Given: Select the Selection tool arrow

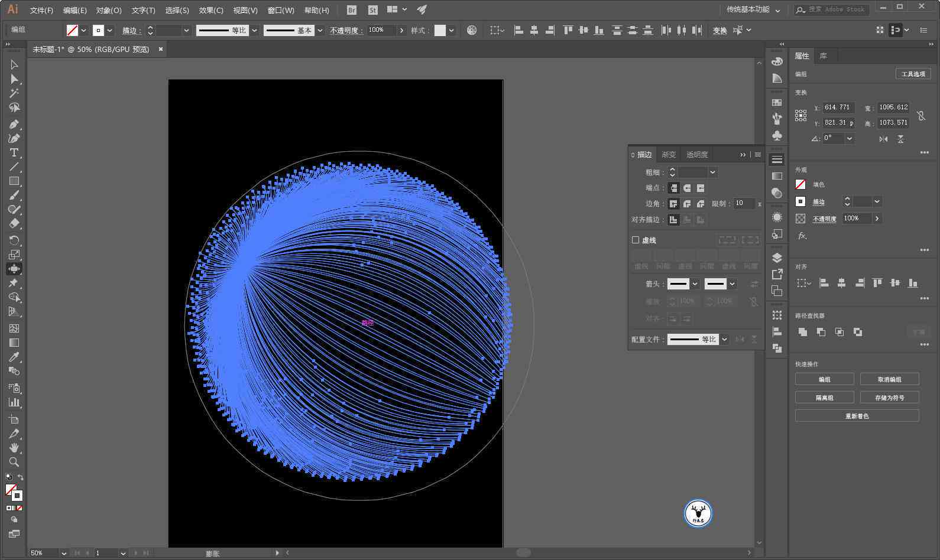Looking at the screenshot, I should (14, 64).
